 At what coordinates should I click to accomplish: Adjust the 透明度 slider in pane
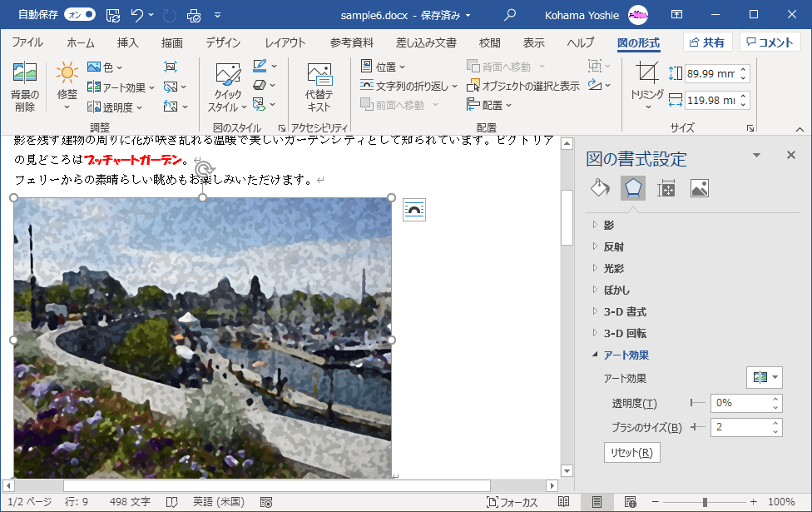(697, 403)
